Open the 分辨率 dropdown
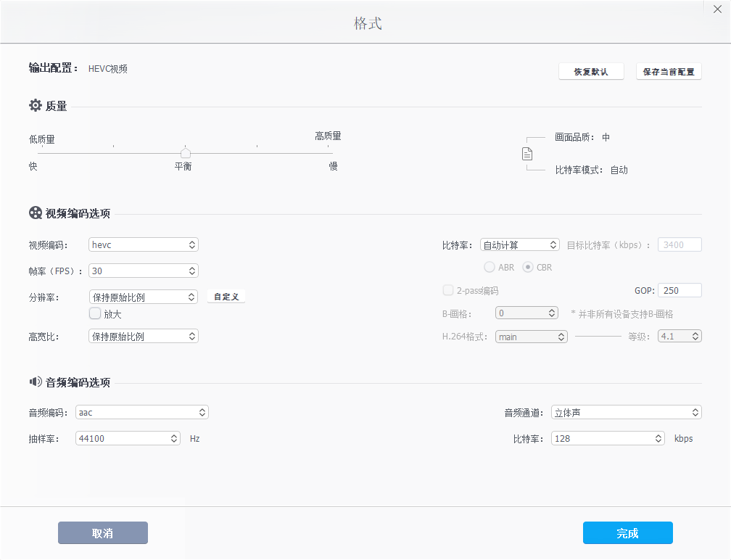Viewport: 731px width, 560px height. [143, 297]
